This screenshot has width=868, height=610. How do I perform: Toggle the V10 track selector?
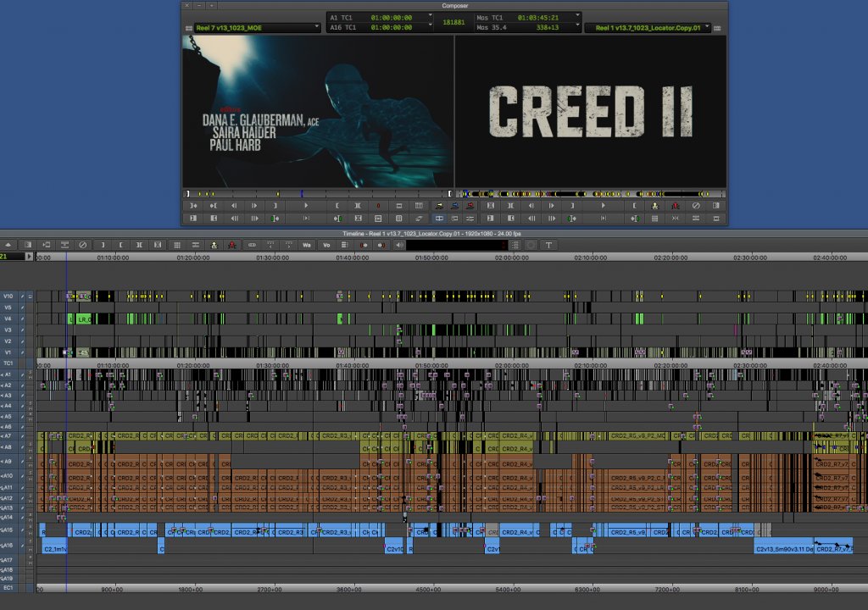coord(8,297)
